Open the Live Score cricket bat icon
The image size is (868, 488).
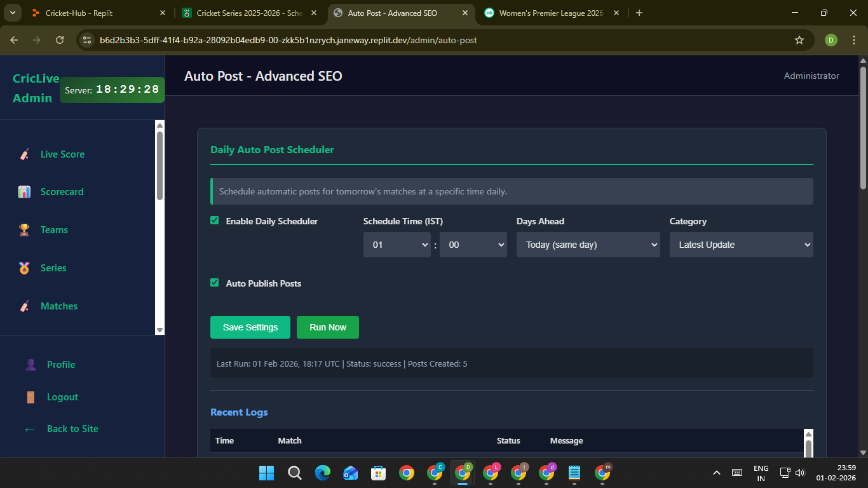pyautogui.click(x=24, y=154)
